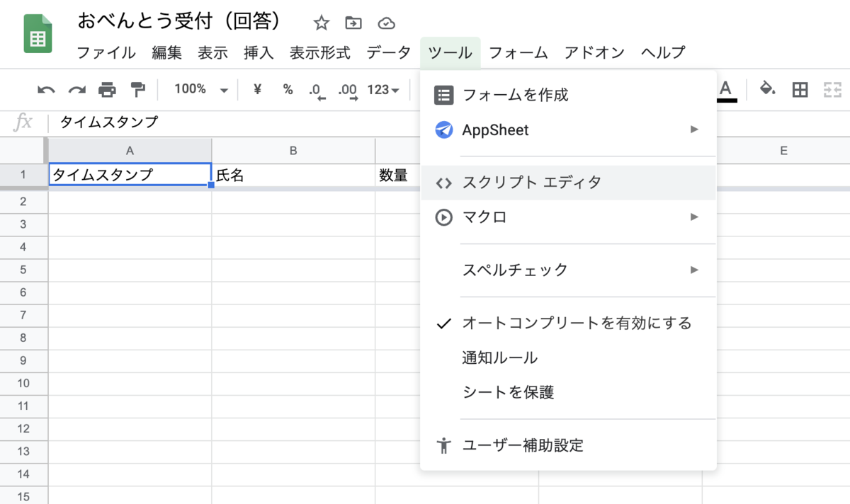Select row 14 header
Screen dimensions: 850x504
coord(23,474)
